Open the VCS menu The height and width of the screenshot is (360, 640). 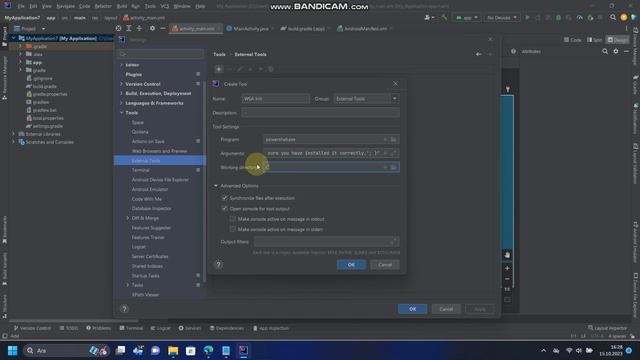[x=164, y=6]
